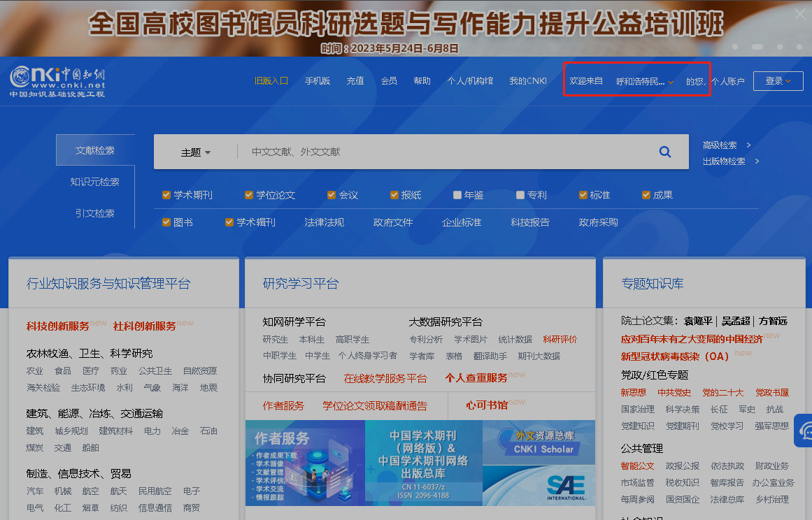Click the arrow next to 高级检索
The image size is (812, 520).
pyautogui.click(x=748, y=145)
